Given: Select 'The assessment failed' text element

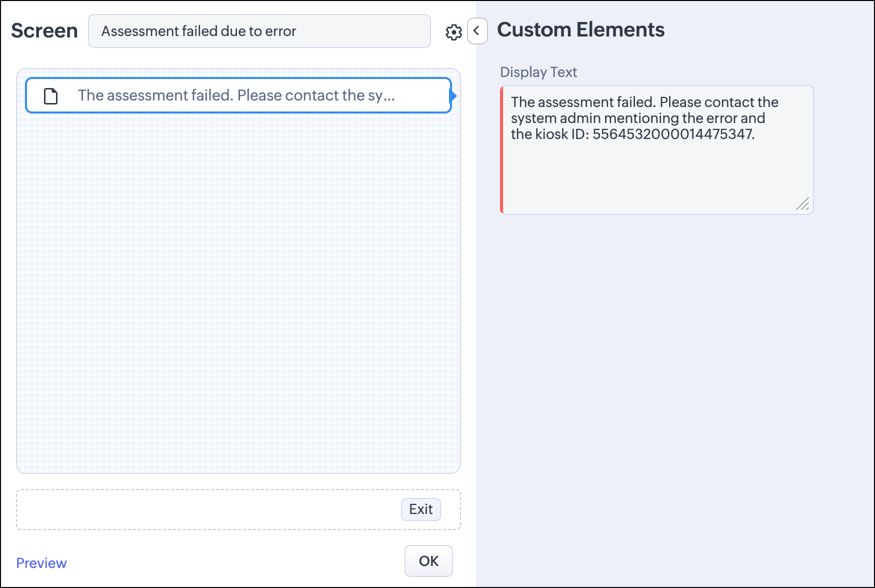Looking at the screenshot, I should click(x=238, y=95).
